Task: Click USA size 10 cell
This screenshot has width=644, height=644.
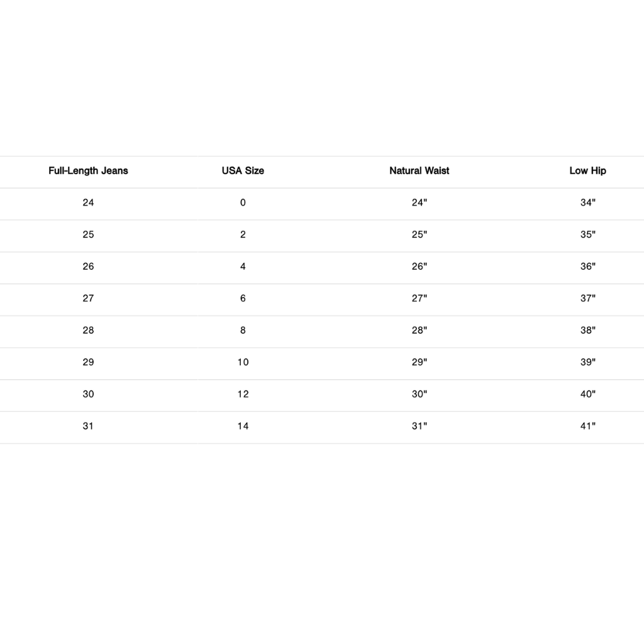Action: (x=243, y=362)
